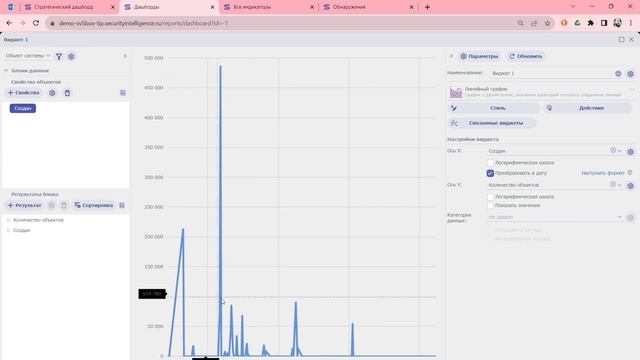The width and height of the screenshot is (640, 360).
Task: Open the Стиль section button
Action: 494,108
